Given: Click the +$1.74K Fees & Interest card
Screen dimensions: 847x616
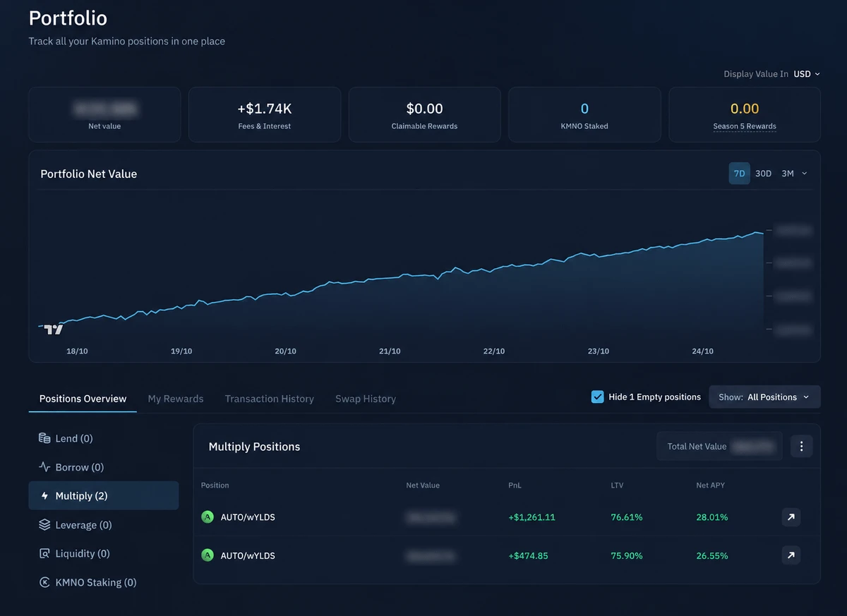Looking at the screenshot, I should click(265, 114).
